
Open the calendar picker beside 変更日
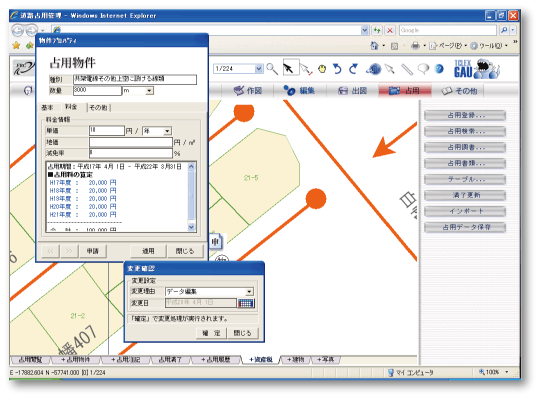pos(246,303)
